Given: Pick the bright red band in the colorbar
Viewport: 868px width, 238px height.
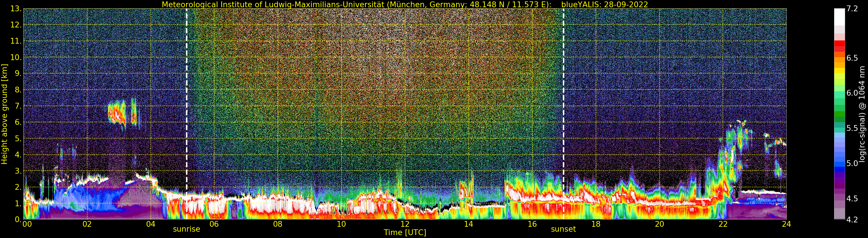Looking at the screenshot, I should coord(839,43).
